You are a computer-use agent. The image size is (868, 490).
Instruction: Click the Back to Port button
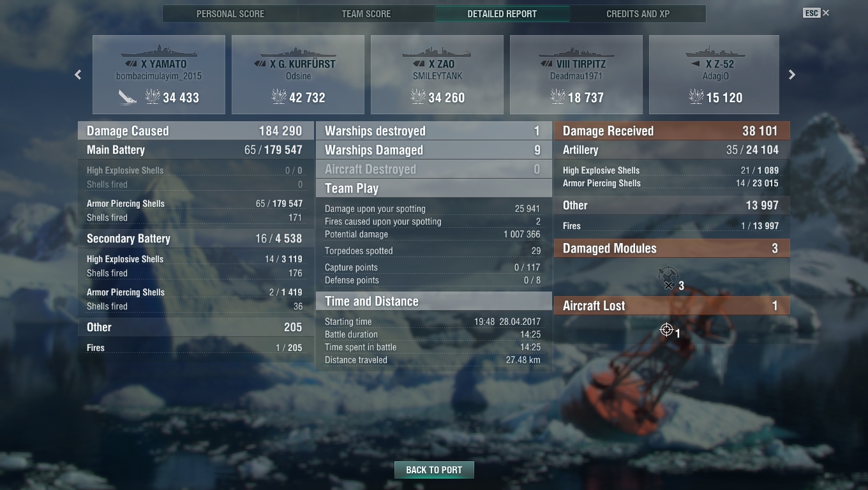[x=434, y=470]
